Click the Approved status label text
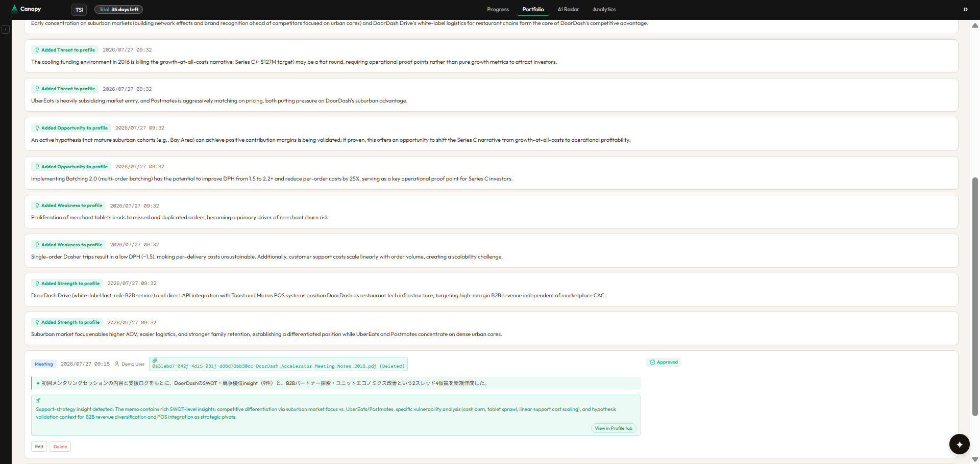Viewport: 980px width, 464px height. pos(667,362)
